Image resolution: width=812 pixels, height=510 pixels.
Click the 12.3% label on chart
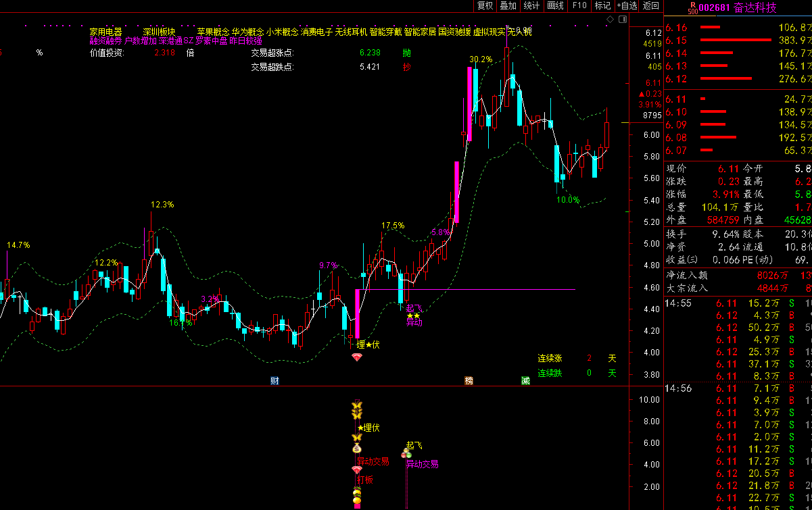(162, 204)
